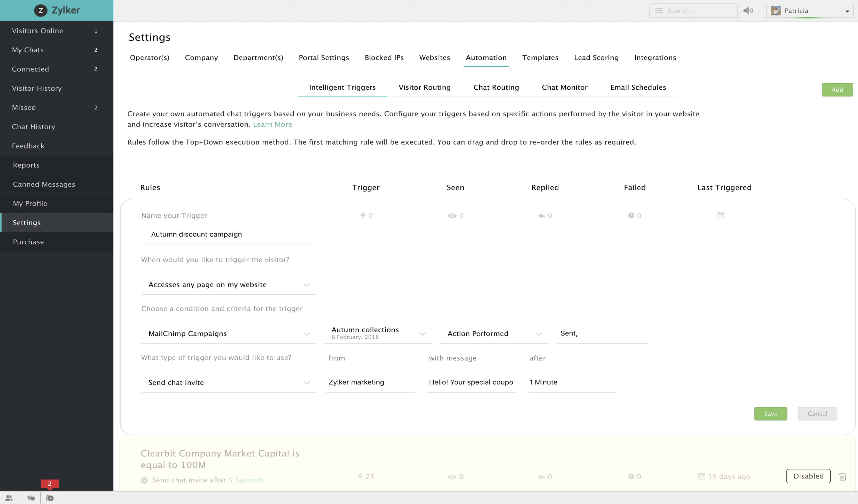Click the Clearbit rule lightning trigger icon
Screen dimensions: 858x504
click(x=360, y=476)
